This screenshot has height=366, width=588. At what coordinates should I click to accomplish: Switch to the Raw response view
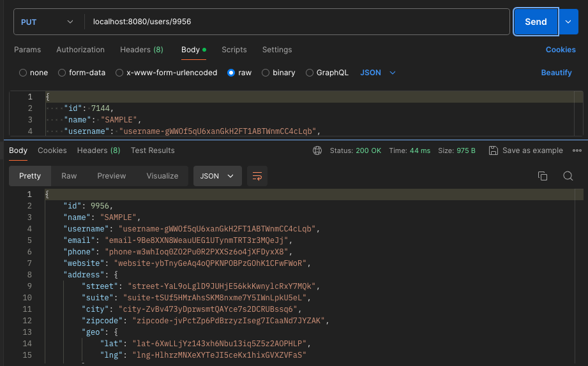tap(69, 176)
